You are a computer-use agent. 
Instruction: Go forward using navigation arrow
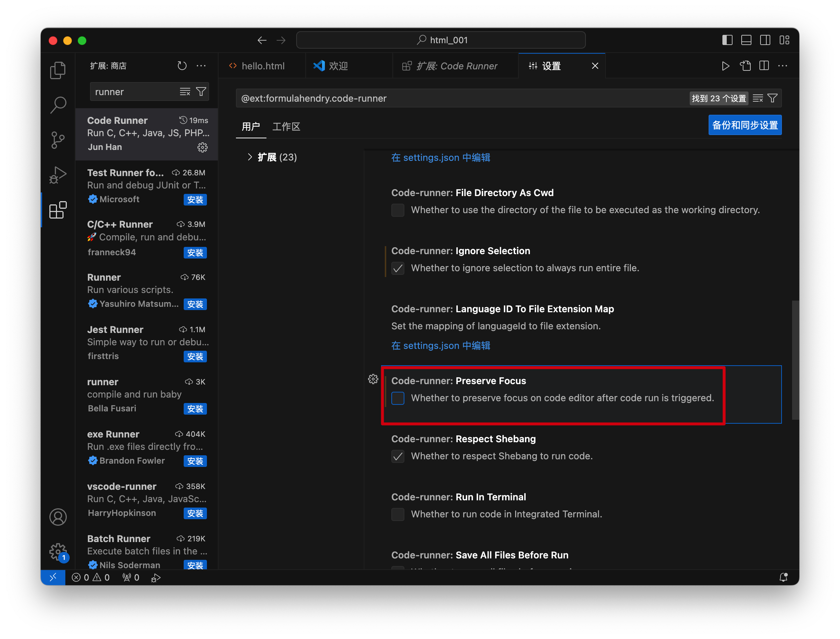281,40
